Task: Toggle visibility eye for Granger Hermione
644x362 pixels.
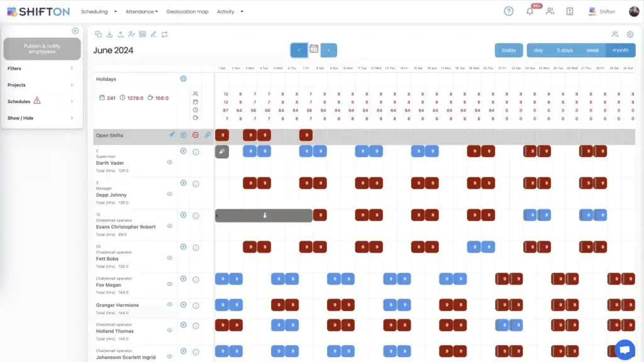Action: [169, 305]
